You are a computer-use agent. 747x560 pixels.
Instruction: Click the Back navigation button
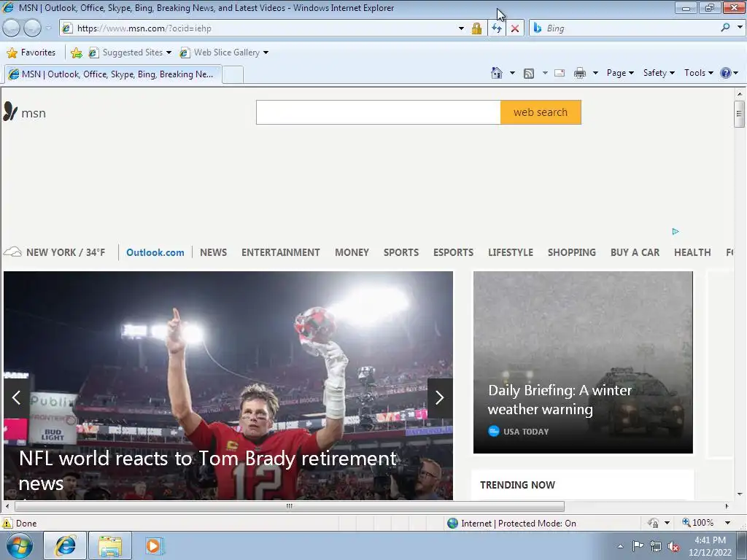[12, 28]
